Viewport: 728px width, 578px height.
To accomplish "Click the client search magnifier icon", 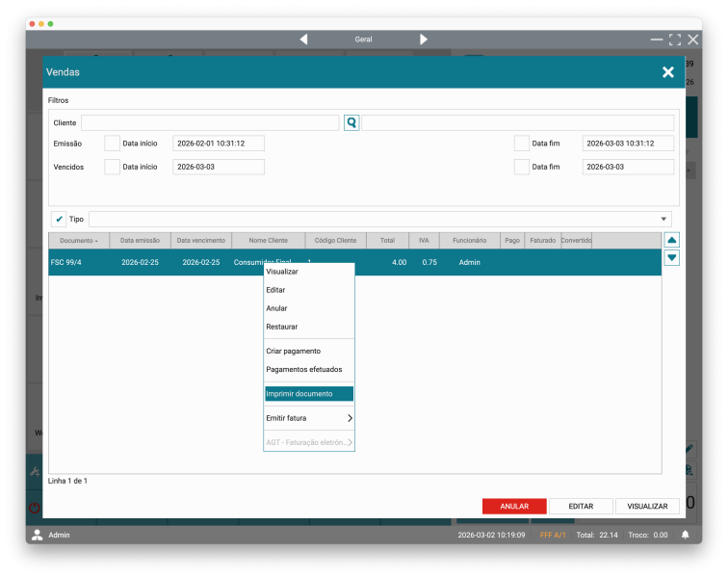I will pos(351,123).
